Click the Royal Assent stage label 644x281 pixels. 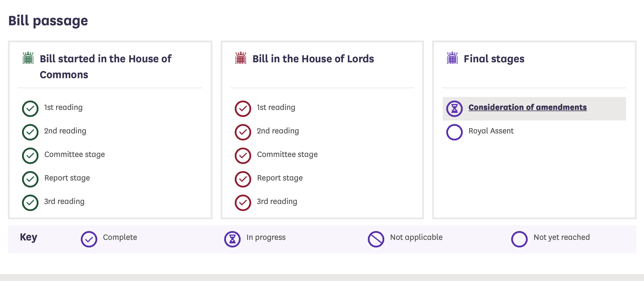491,131
